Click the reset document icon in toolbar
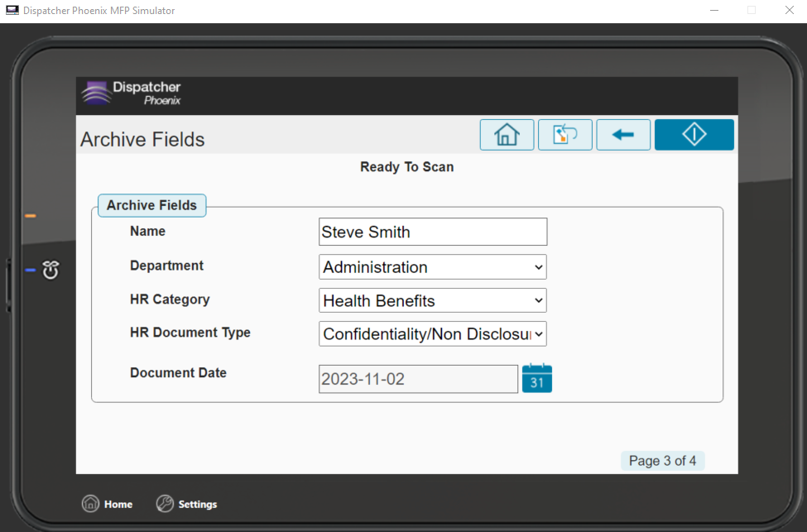This screenshot has width=807, height=532. (x=565, y=135)
